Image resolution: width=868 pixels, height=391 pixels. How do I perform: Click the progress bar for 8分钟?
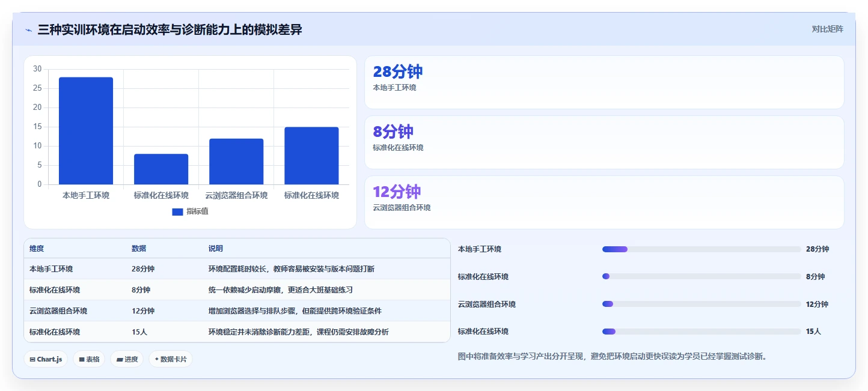701,276
